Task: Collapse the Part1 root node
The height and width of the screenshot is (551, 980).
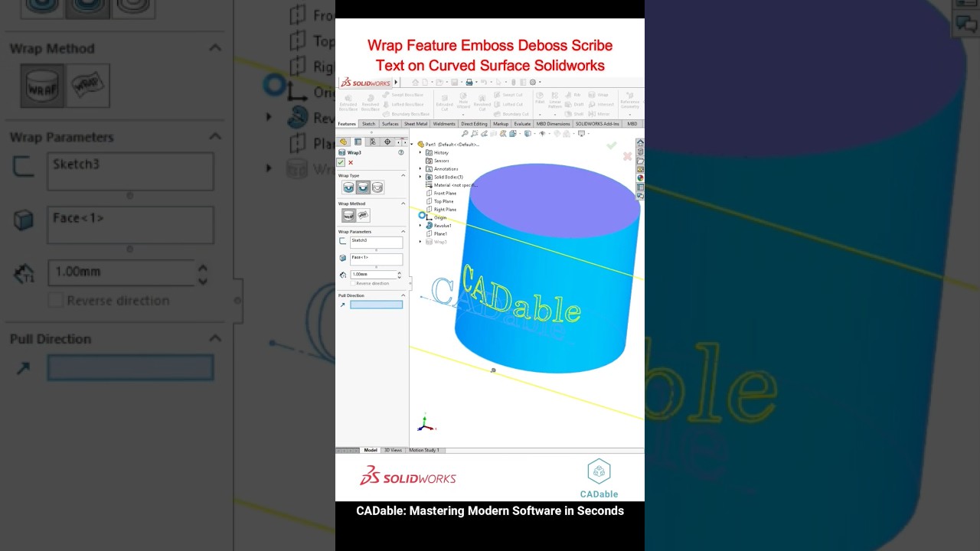Action: point(412,144)
